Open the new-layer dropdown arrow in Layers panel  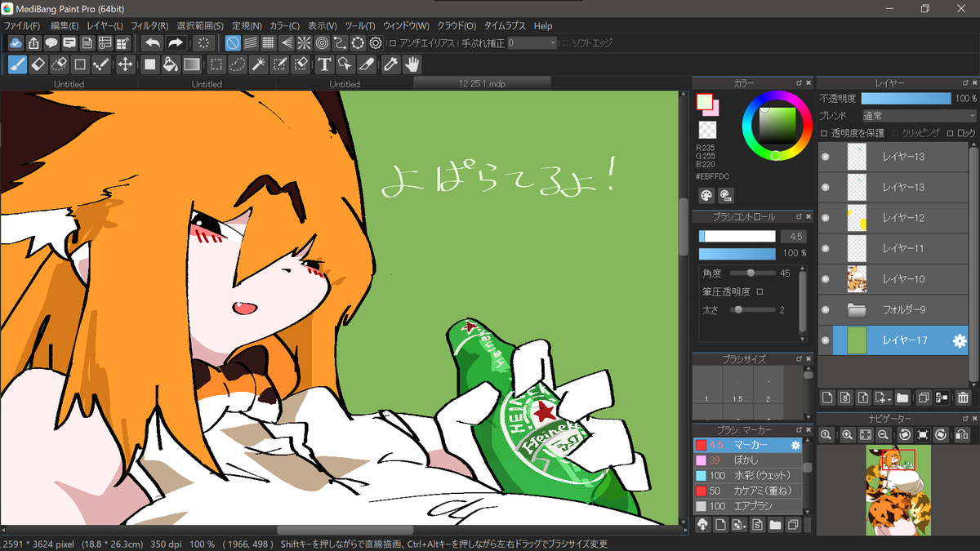pyautogui.click(x=889, y=399)
